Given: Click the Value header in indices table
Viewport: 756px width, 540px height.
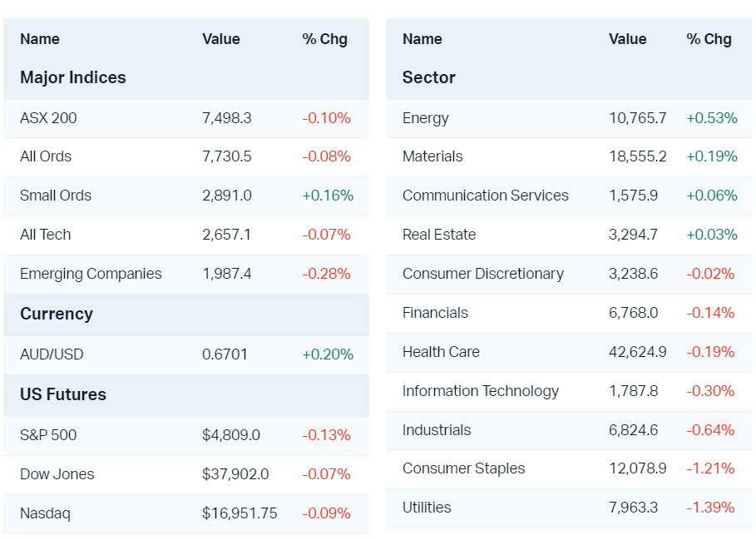Looking at the screenshot, I should [220, 39].
